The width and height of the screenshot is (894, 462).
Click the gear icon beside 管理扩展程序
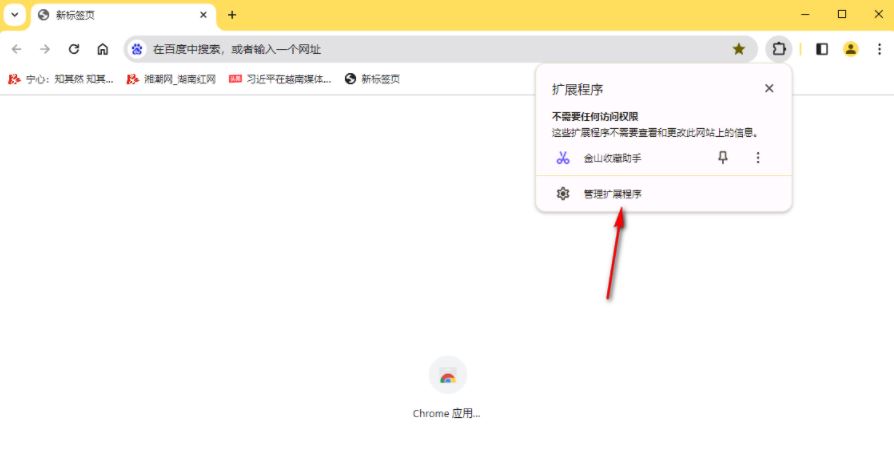point(563,194)
